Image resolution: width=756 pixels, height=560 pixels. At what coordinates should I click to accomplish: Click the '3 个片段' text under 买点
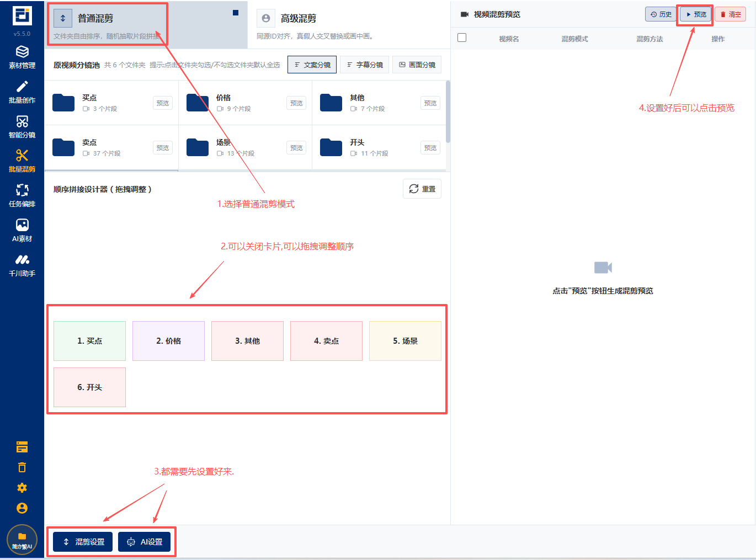coord(105,109)
